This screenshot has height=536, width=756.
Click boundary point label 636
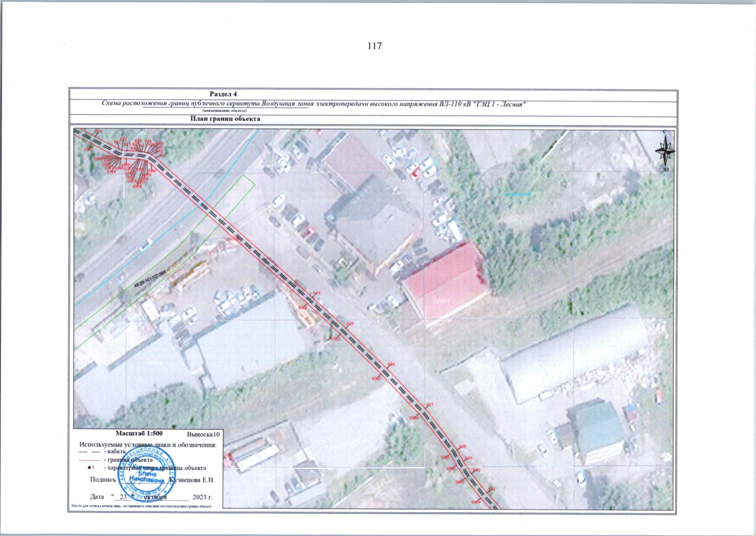click(x=391, y=364)
